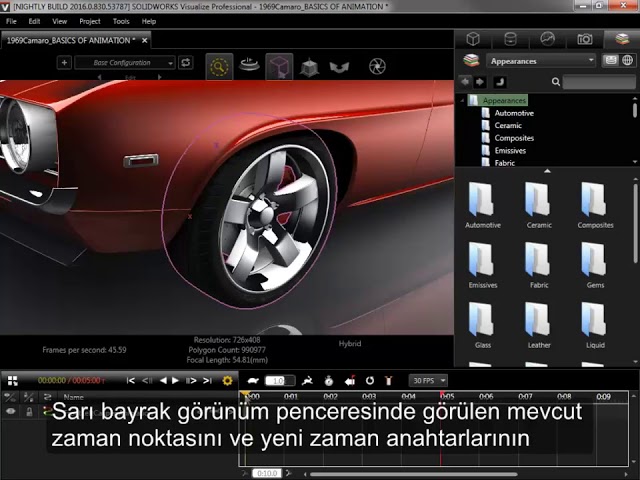This screenshot has width=640, height=480.
Task: Open the Tools menu
Action: [121, 21]
